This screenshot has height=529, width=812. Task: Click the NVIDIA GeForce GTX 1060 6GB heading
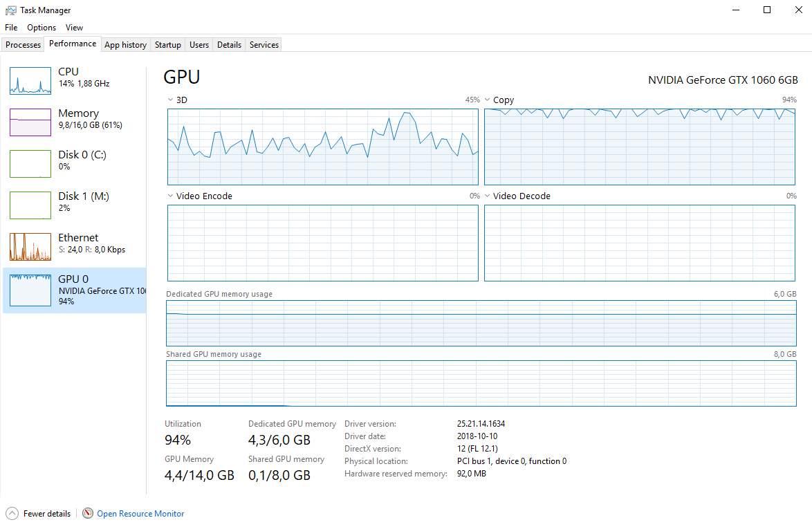pos(723,80)
